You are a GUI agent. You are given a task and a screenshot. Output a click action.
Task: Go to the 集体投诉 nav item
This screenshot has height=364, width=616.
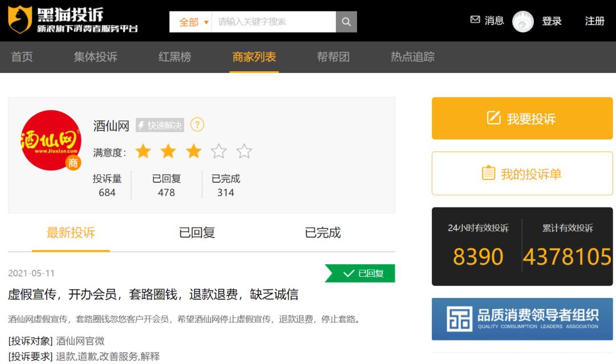coord(95,57)
